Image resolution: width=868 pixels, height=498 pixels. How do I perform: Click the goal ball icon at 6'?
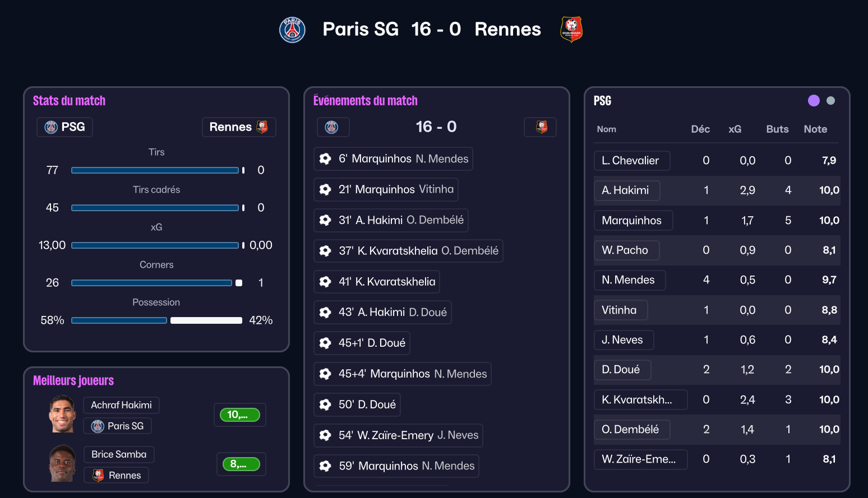pyautogui.click(x=325, y=159)
